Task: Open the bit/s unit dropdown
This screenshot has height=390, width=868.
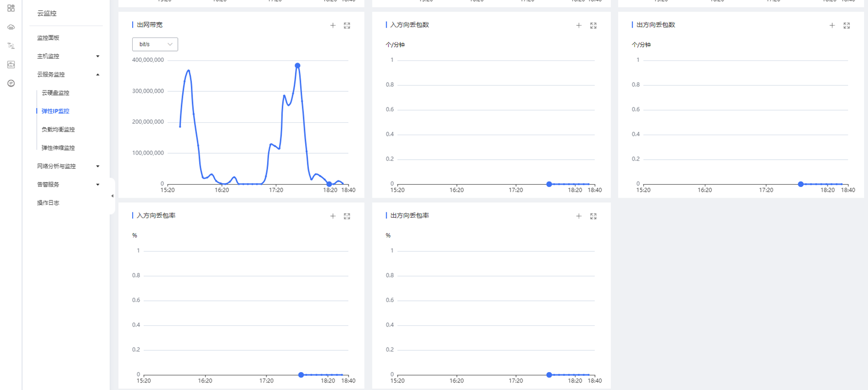Action: point(155,45)
